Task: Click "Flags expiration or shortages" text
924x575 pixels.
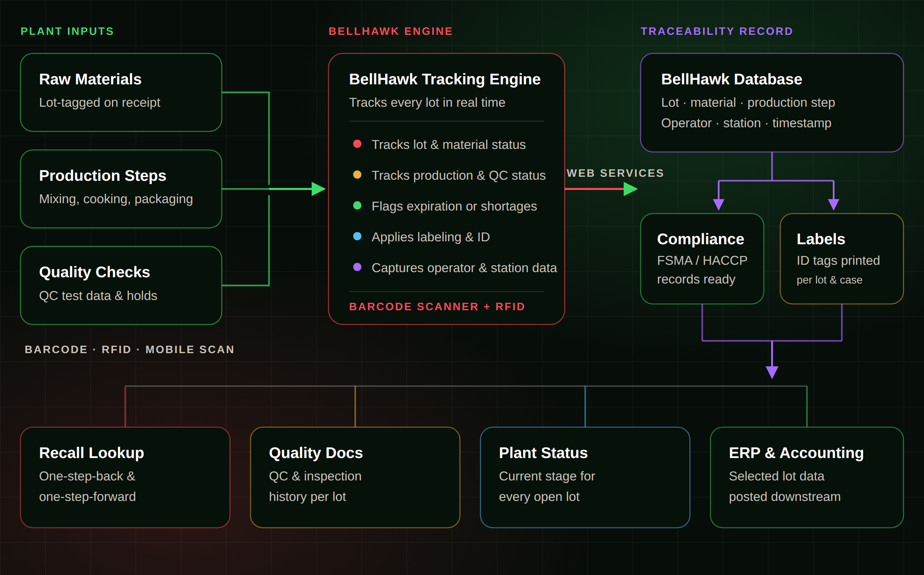Action: (454, 206)
